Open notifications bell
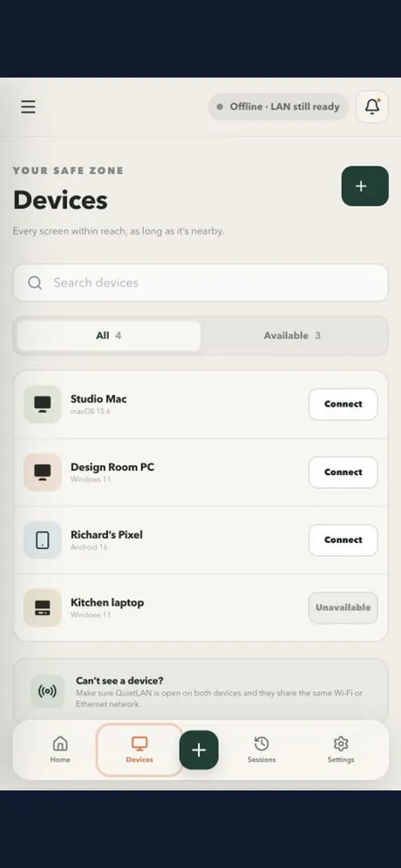The width and height of the screenshot is (401, 868). (372, 107)
